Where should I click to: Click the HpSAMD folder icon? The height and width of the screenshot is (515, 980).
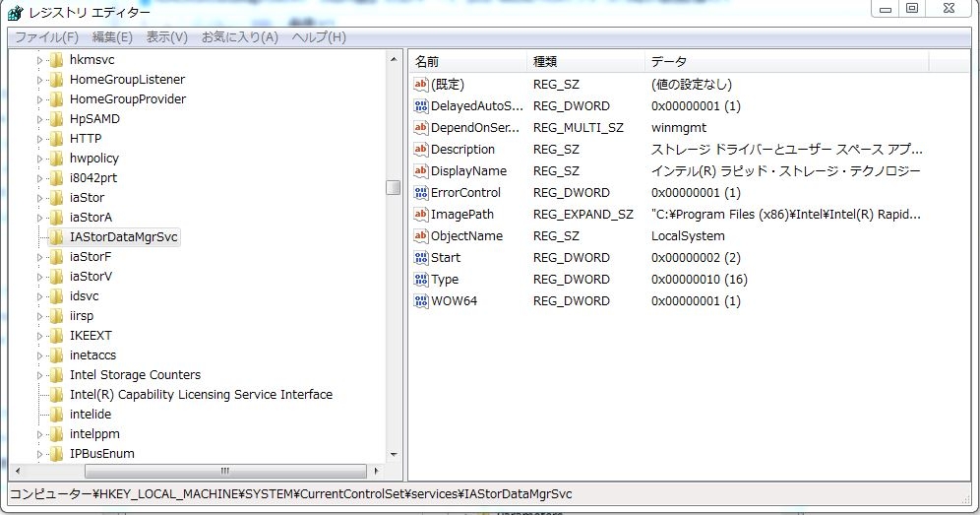(x=56, y=119)
